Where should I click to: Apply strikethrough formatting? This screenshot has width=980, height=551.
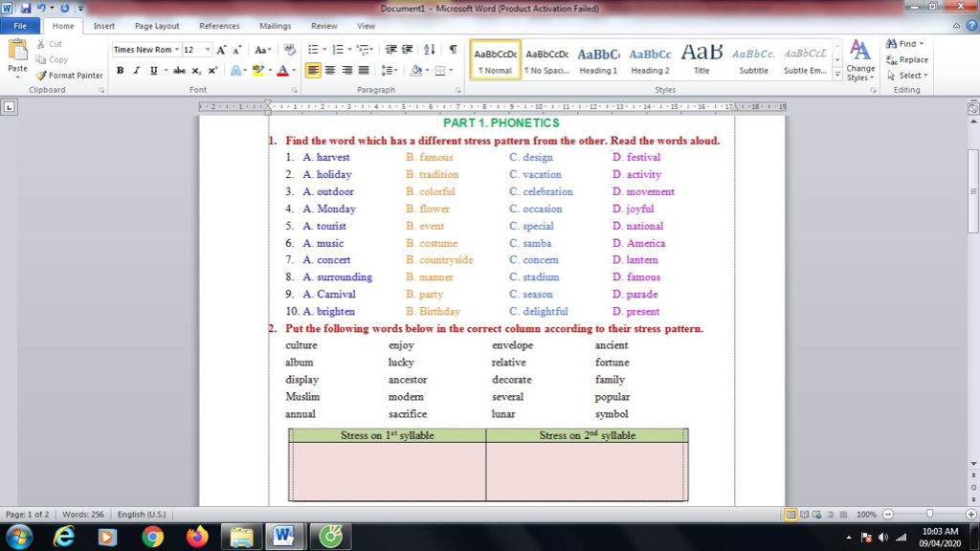point(179,71)
